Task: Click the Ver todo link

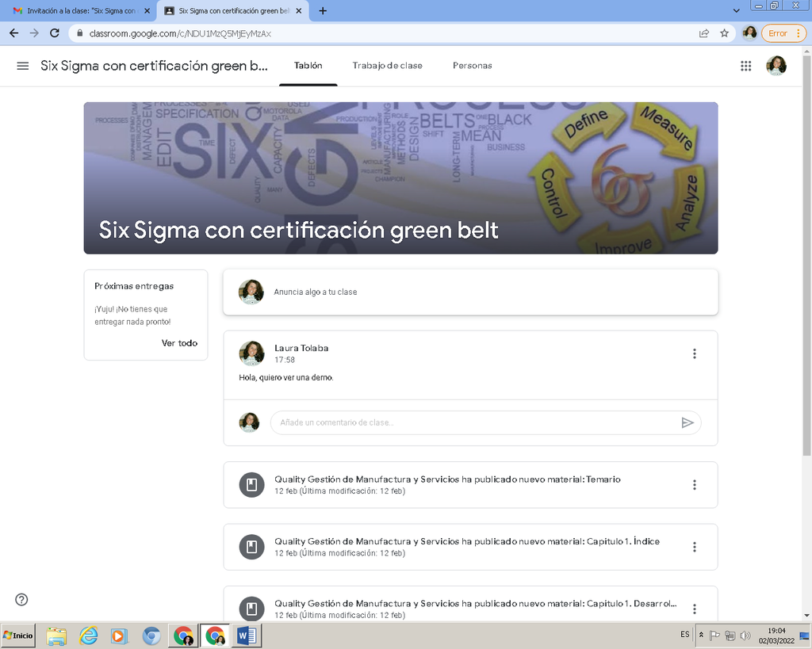Action: (x=179, y=343)
